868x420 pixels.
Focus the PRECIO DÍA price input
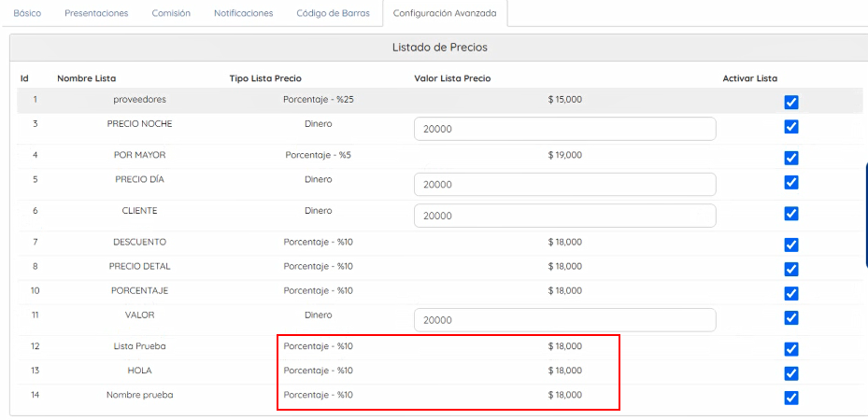click(x=564, y=185)
